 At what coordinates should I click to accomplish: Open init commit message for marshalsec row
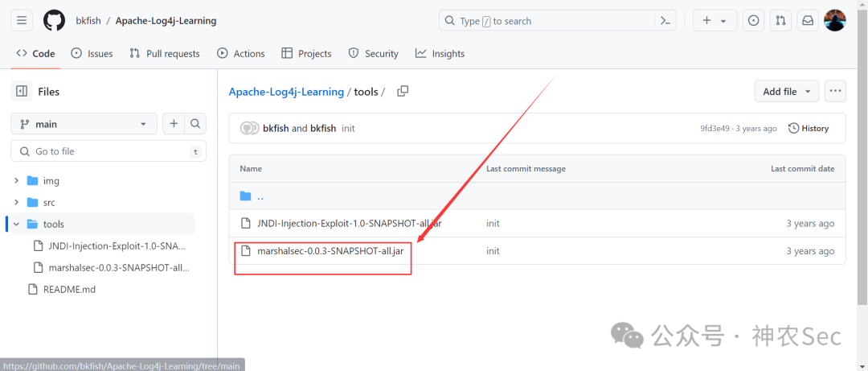coord(493,250)
